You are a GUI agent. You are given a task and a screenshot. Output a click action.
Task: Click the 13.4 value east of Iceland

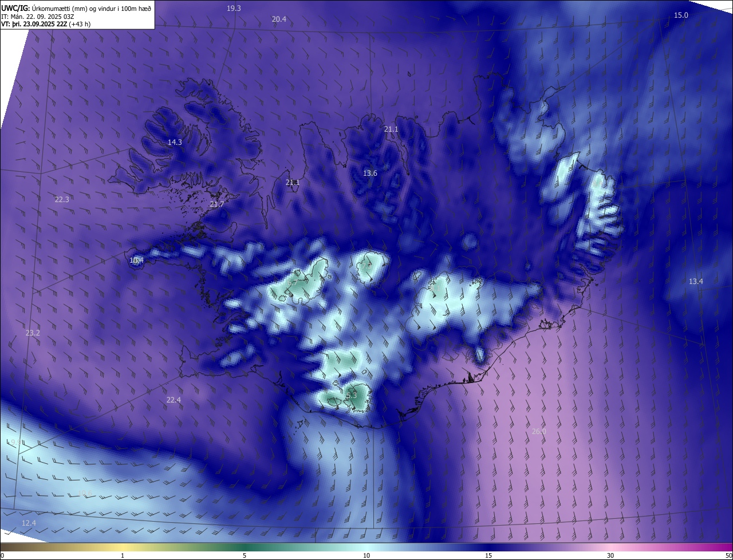696,281
